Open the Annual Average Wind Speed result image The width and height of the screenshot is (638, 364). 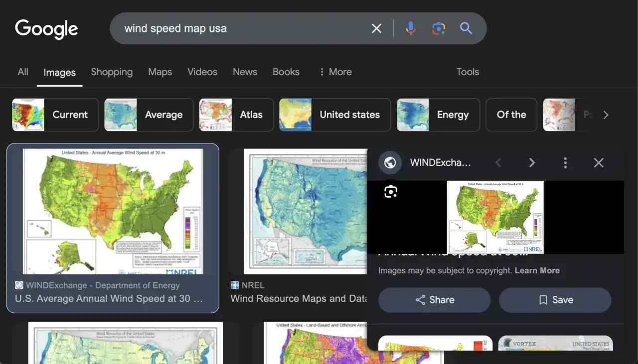tap(113, 211)
